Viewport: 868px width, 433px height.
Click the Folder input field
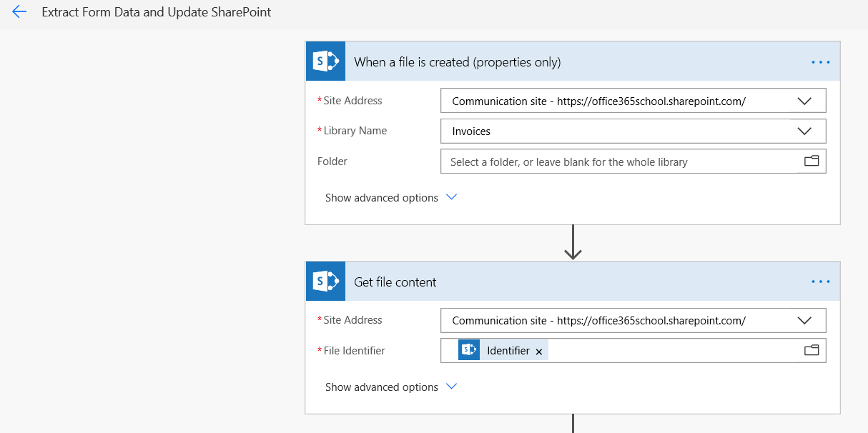[x=633, y=161]
